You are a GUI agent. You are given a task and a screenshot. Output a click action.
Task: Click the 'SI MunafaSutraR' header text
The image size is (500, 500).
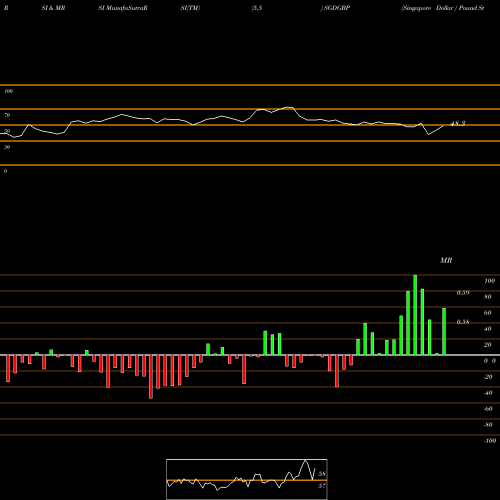[123, 8]
